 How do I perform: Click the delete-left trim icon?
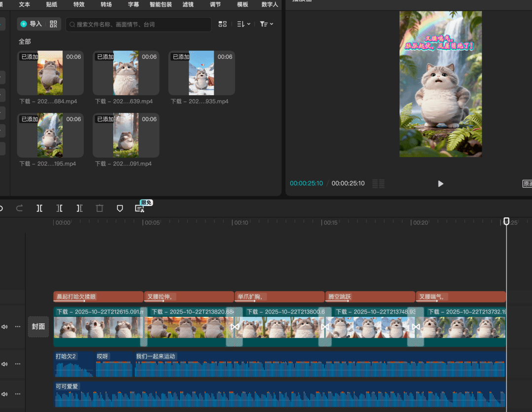click(x=60, y=208)
